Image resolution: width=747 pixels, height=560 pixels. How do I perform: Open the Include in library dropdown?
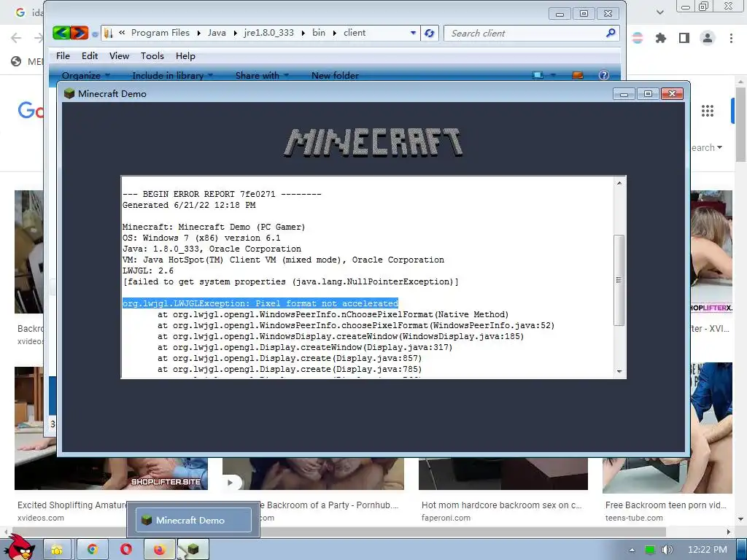[172, 75]
